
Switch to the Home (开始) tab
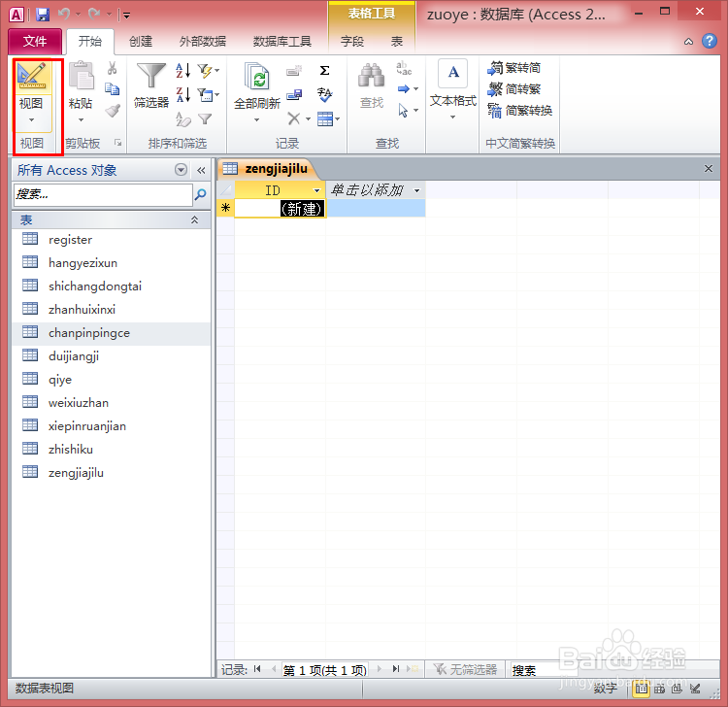[x=89, y=42]
